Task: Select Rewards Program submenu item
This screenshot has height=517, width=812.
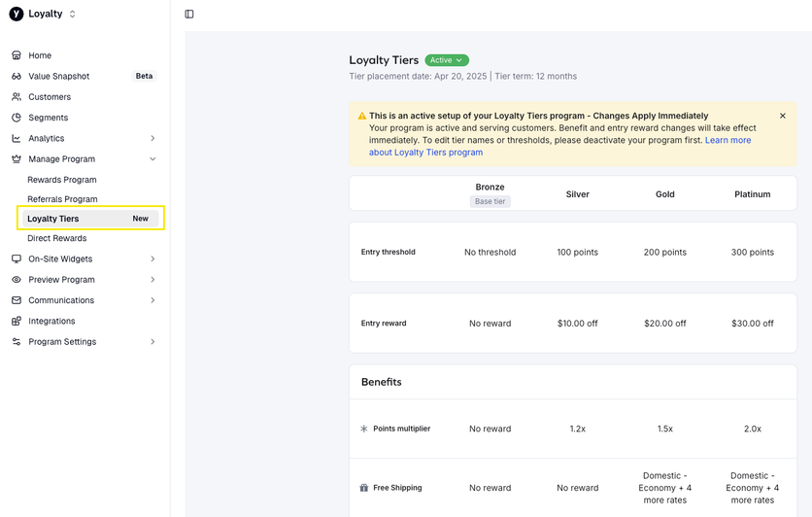Action: (x=62, y=180)
